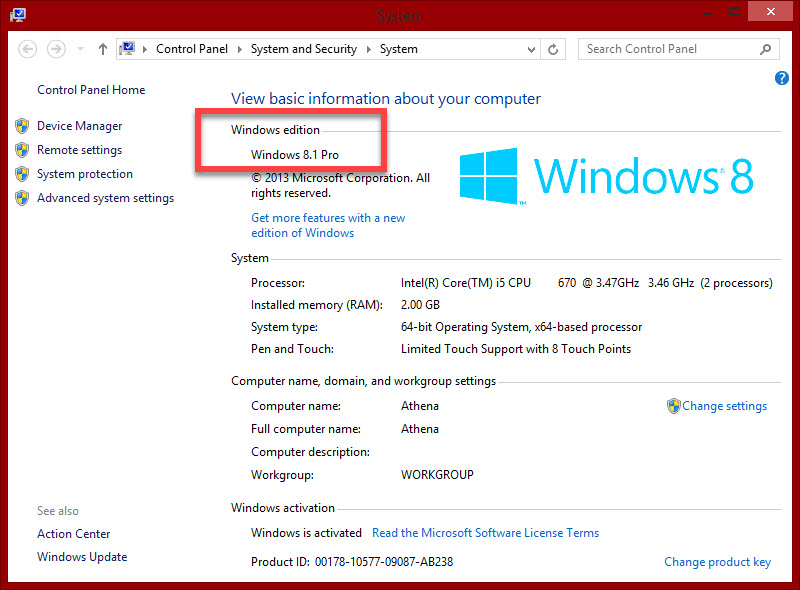Click the shield icon beside Advanced system settings
The image size is (800, 590).
pos(22,198)
